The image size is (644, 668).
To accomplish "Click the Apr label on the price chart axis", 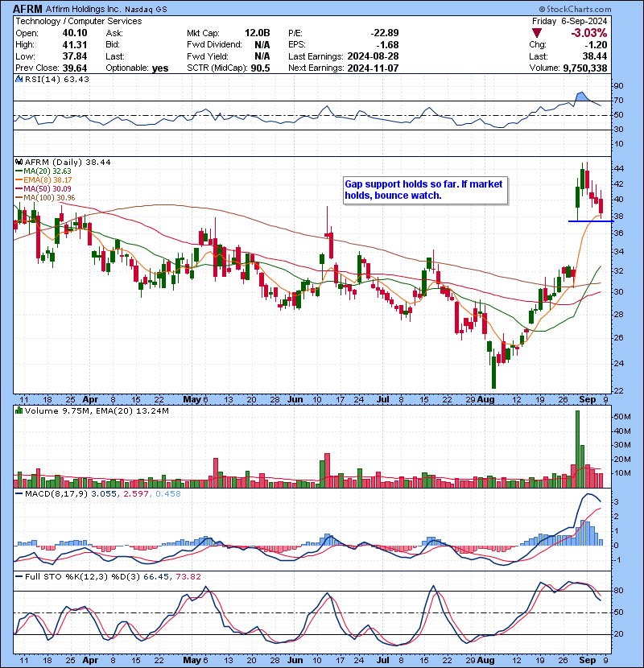I will (90, 400).
